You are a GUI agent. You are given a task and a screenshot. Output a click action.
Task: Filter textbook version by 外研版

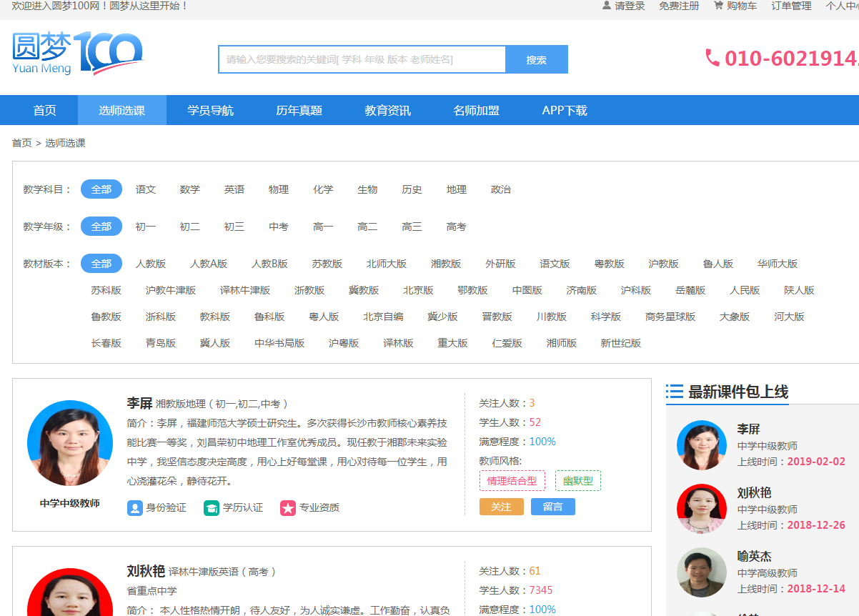pos(500,264)
